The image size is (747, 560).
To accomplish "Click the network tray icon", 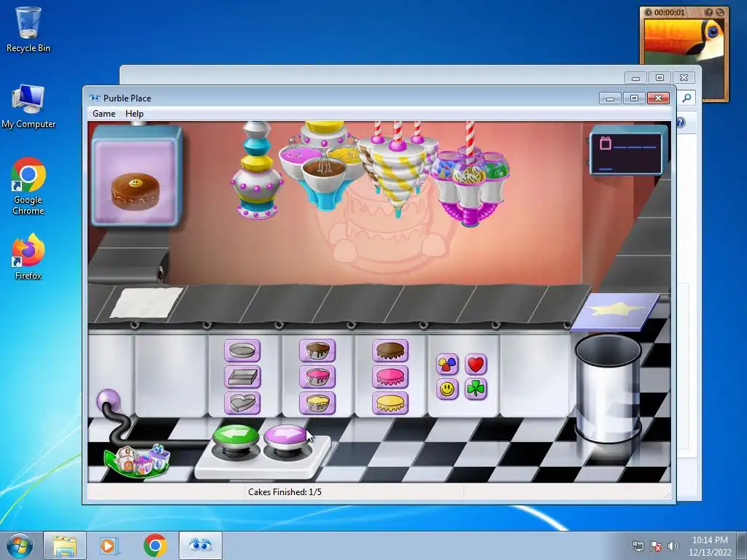I will tap(638, 546).
